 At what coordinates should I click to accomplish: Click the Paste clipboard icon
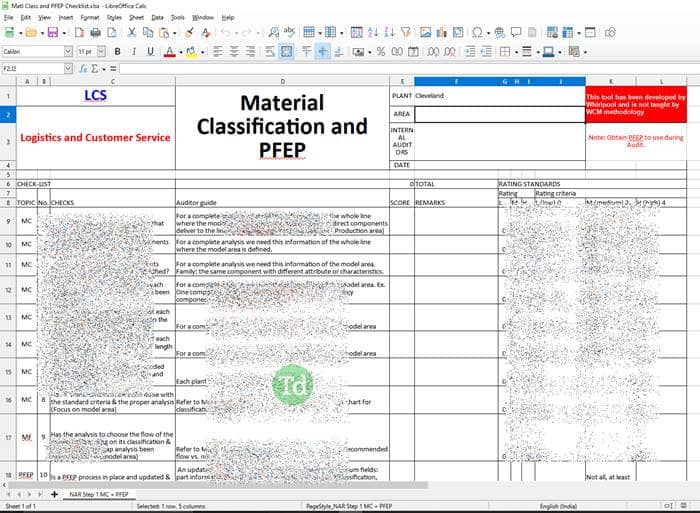point(164,32)
